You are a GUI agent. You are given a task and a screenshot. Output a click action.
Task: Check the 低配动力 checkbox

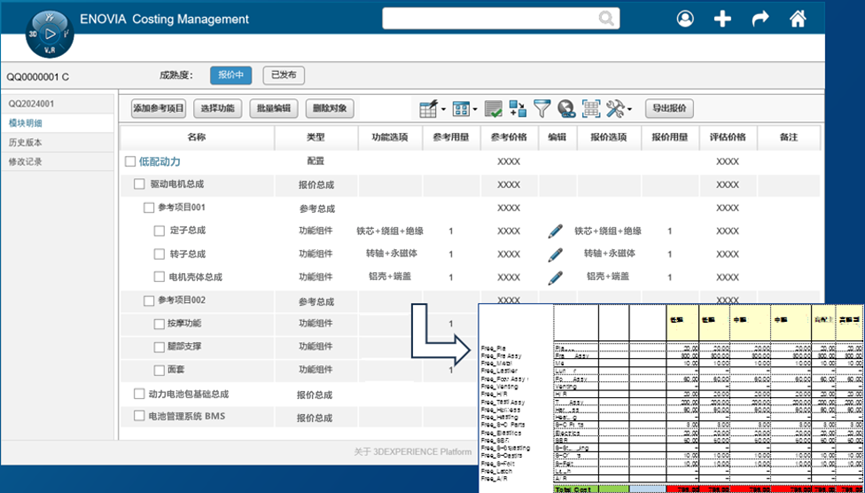pos(130,161)
